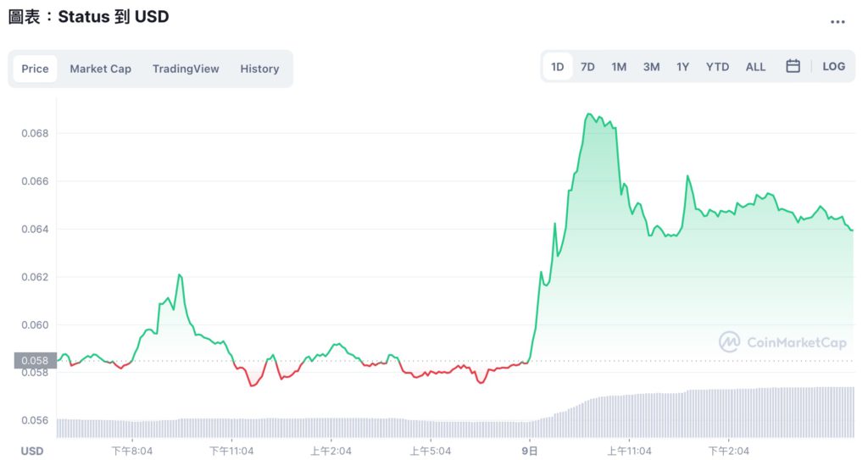The width and height of the screenshot is (868, 460).
Task: Toggle the LOG scale option
Action: coord(833,66)
